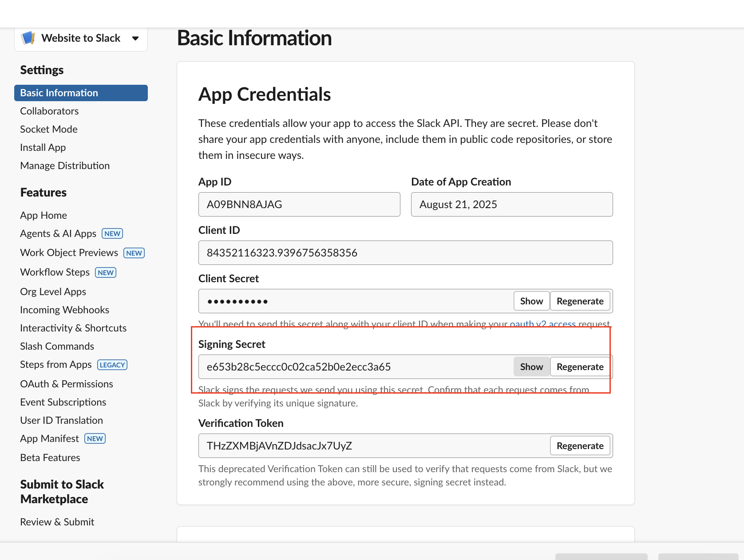
Task: Open Review & Submit page
Action: [x=57, y=522]
